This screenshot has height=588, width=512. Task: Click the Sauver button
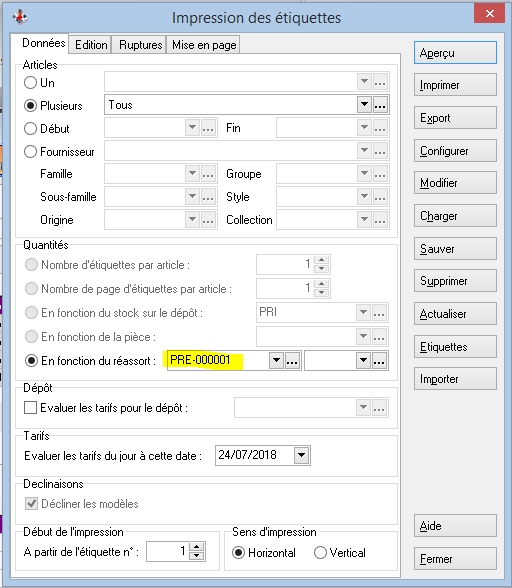pos(455,249)
